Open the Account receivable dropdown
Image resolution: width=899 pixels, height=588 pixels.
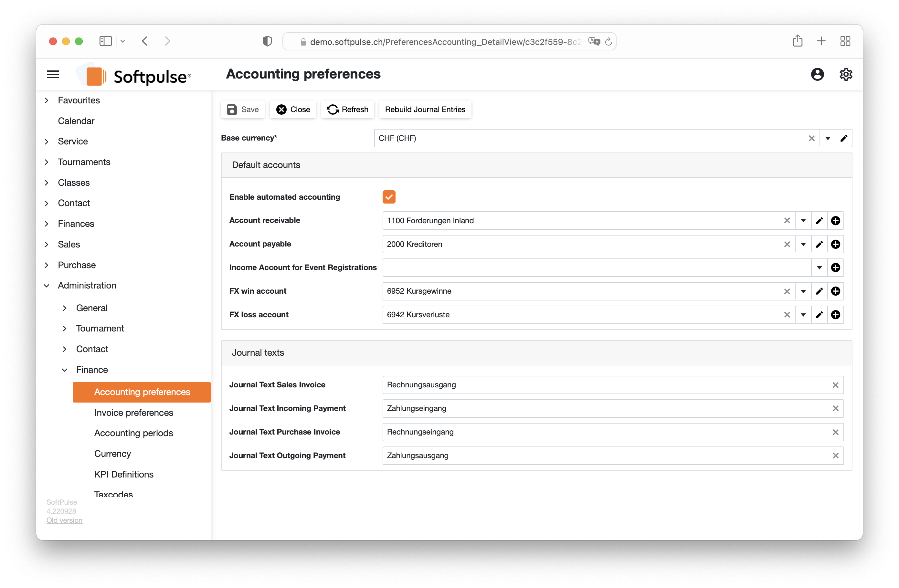pyautogui.click(x=803, y=221)
